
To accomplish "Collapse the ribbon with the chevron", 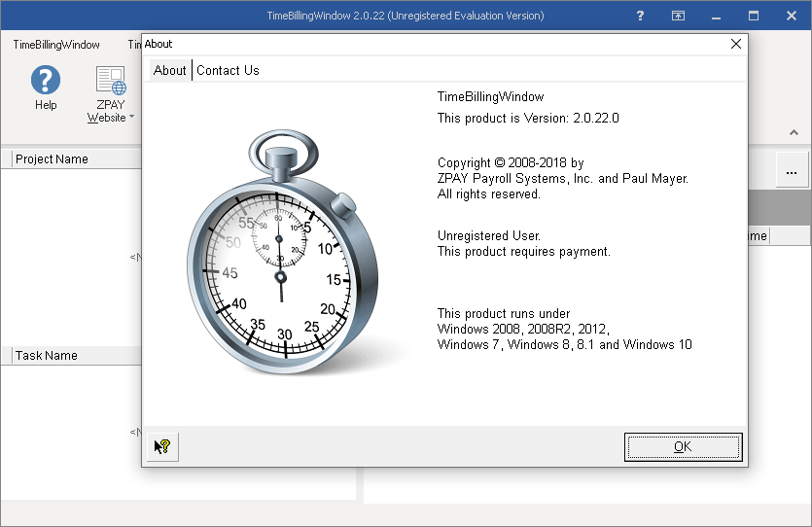I will [794, 132].
